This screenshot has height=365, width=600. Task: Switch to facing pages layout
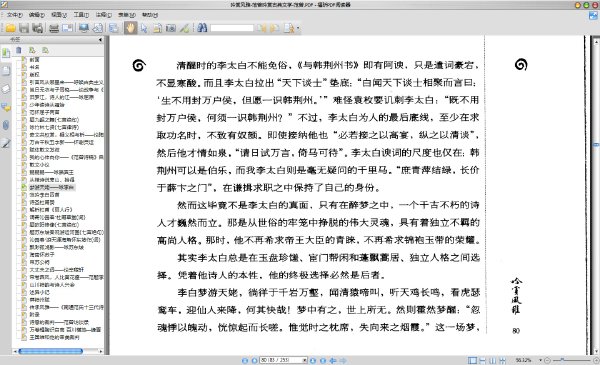pyautogui.click(x=492, y=360)
